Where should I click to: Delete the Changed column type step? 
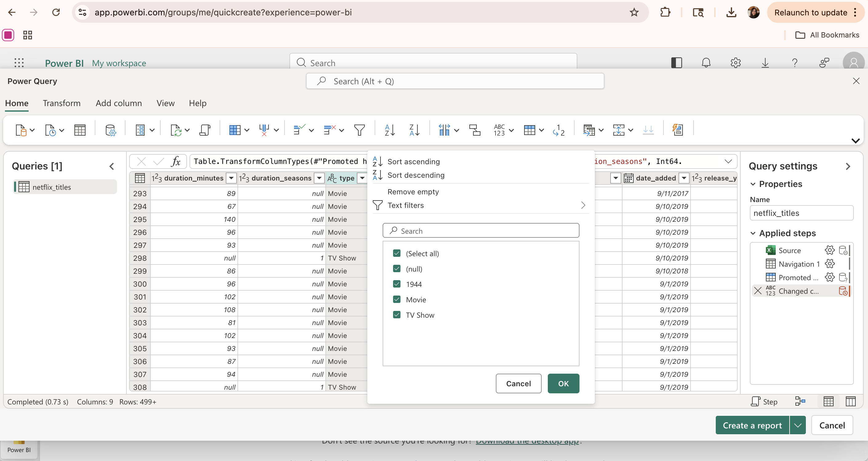[x=758, y=291]
